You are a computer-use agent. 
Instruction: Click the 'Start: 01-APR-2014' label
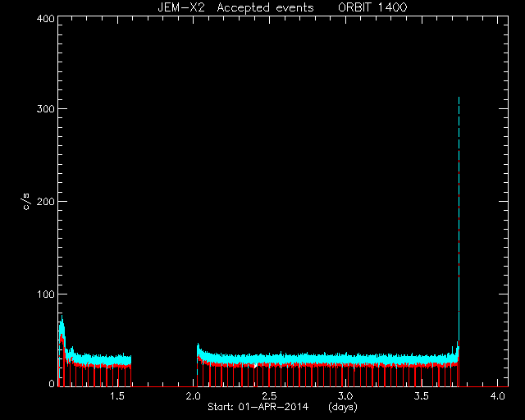pos(258,407)
